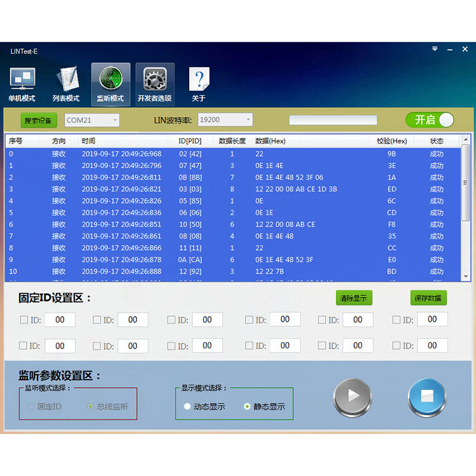Open the title bar dropdown menu icon

tap(435, 50)
